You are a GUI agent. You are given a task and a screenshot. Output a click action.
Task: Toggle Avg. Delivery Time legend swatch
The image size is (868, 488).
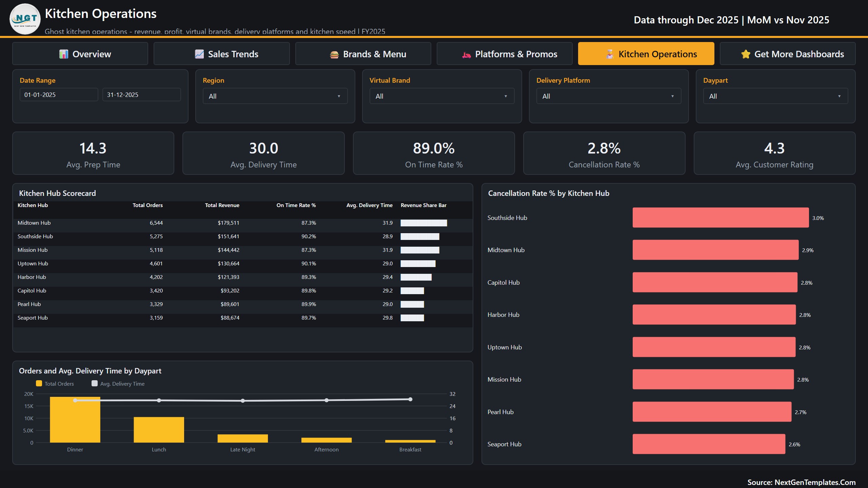95,383
